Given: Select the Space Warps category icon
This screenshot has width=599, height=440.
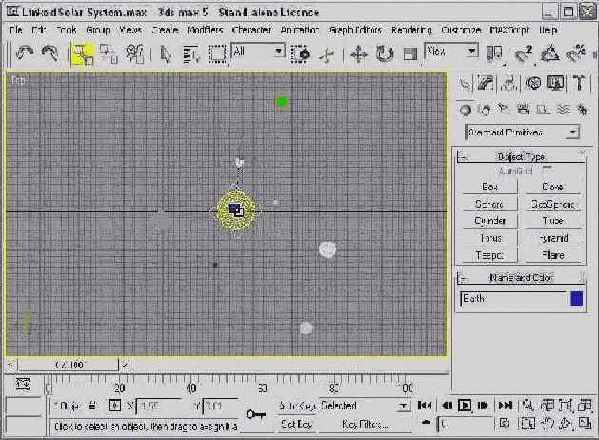Looking at the screenshot, I should click(x=563, y=110).
